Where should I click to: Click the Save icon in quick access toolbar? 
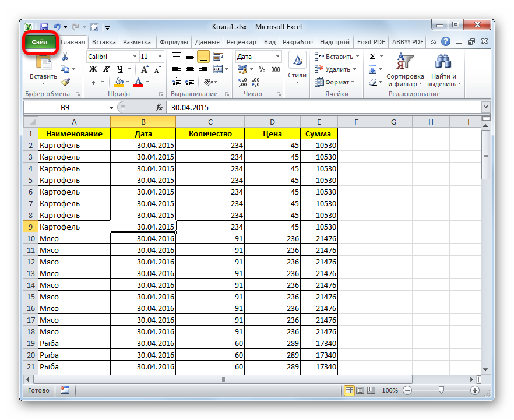[x=44, y=27]
